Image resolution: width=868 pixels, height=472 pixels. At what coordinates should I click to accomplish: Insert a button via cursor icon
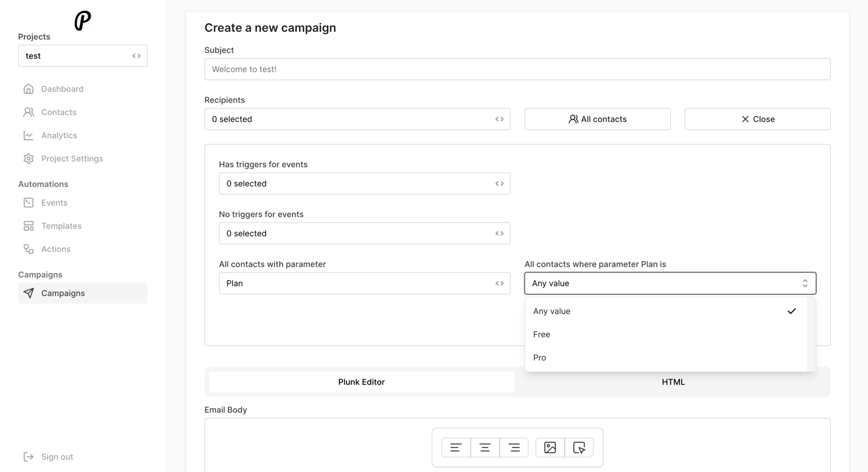[x=579, y=448]
